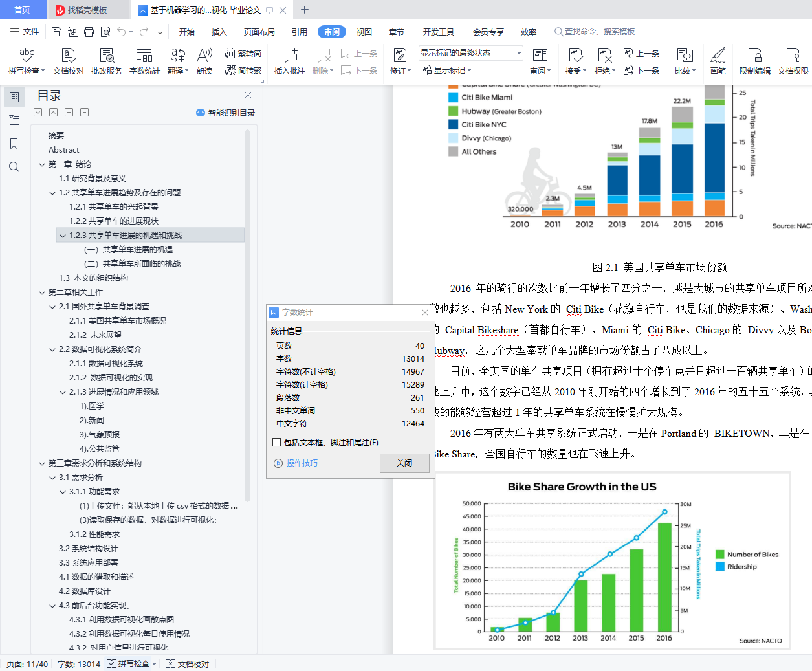This screenshot has height=671, width=812.
Task: Convert text with 繁转简
Action: click(243, 54)
